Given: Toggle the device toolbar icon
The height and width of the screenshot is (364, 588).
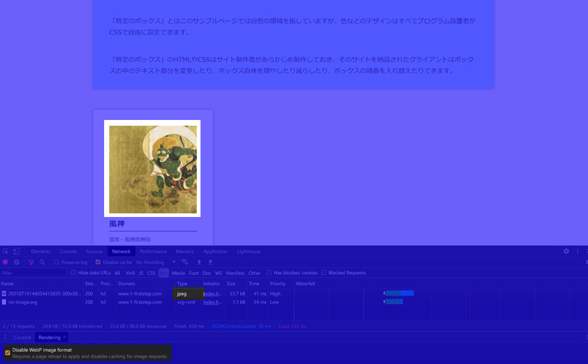Looking at the screenshot, I should coord(16,252).
